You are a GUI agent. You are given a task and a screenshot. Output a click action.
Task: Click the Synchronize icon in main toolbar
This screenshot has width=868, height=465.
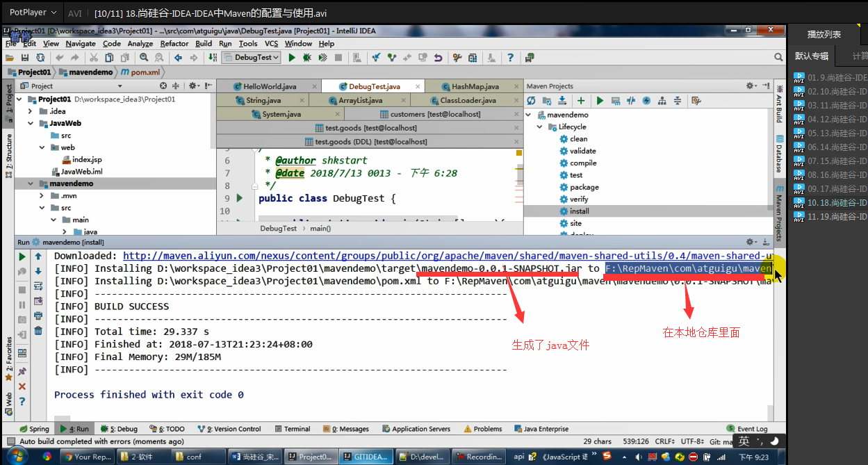pyautogui.click(x=40, y=58)
